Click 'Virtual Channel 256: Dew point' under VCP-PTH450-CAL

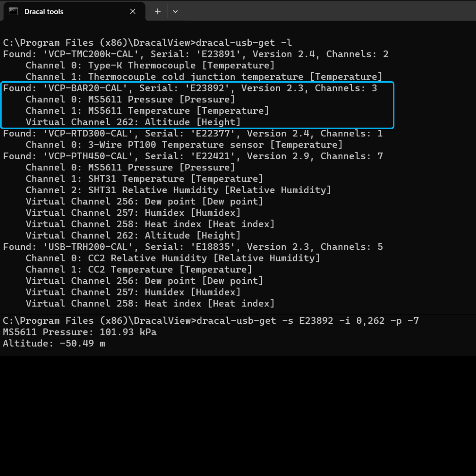click(144, 202)
